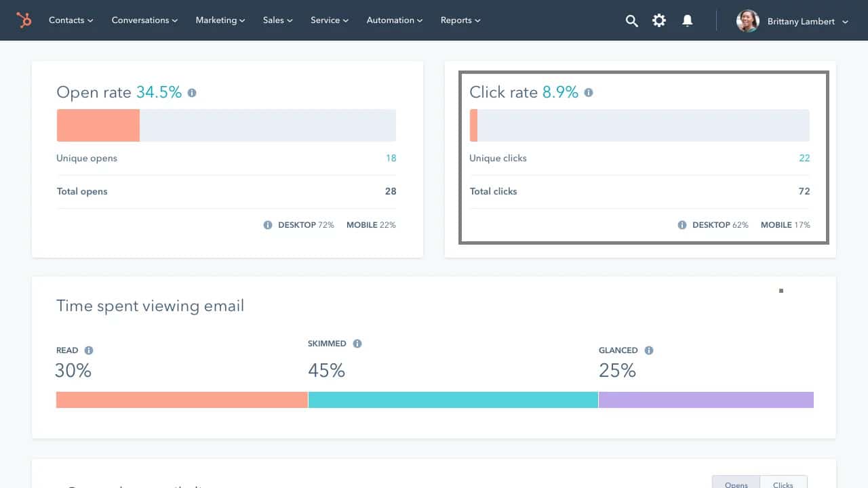Click the HubSpot sprocket logo

click(24, 21)
